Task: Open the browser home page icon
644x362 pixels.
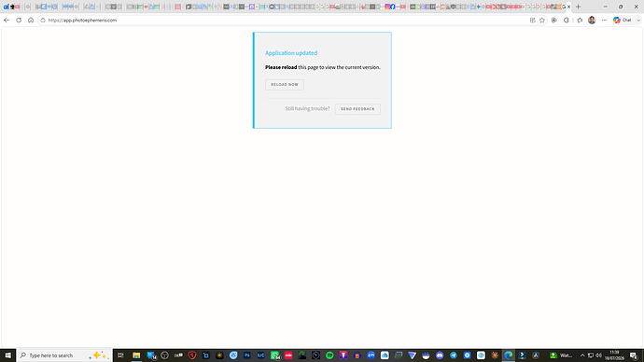Action: (31, 21)
